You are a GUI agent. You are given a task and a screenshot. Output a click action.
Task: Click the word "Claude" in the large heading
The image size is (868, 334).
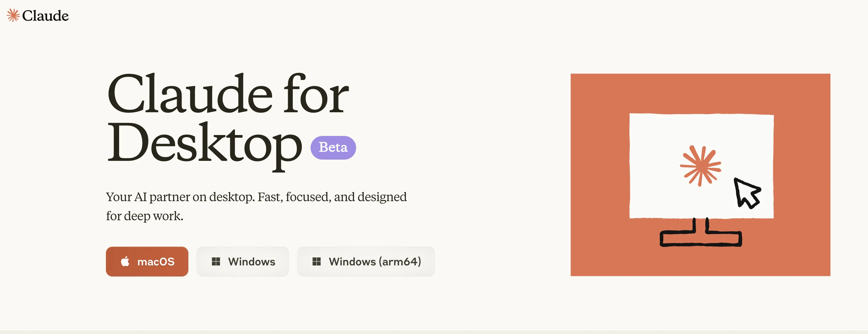[190, 94]
